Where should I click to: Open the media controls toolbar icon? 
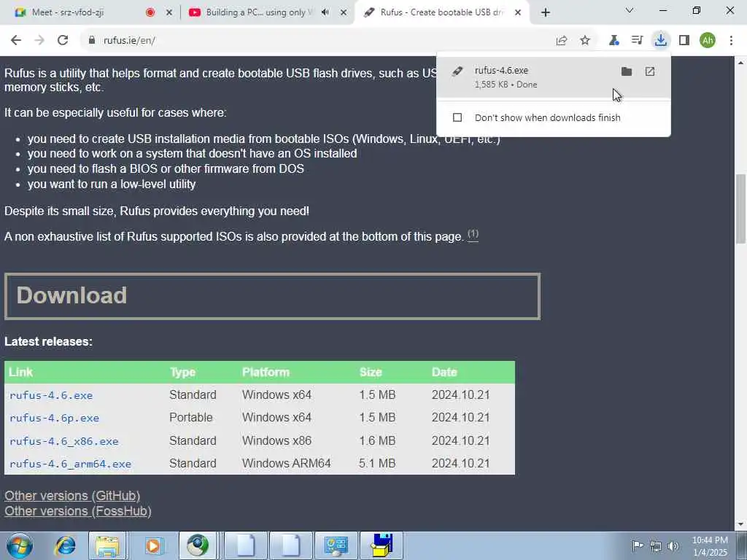(637, 41)
